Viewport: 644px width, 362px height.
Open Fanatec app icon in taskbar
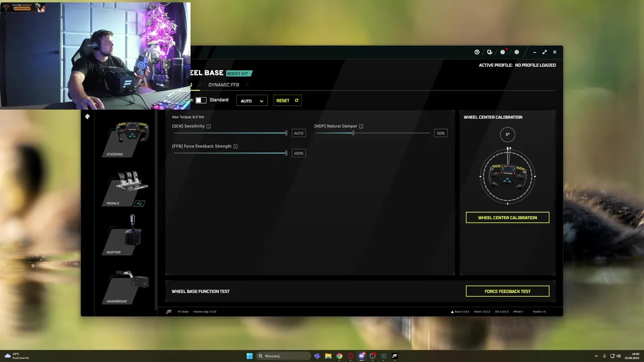[x=394, y=356]
